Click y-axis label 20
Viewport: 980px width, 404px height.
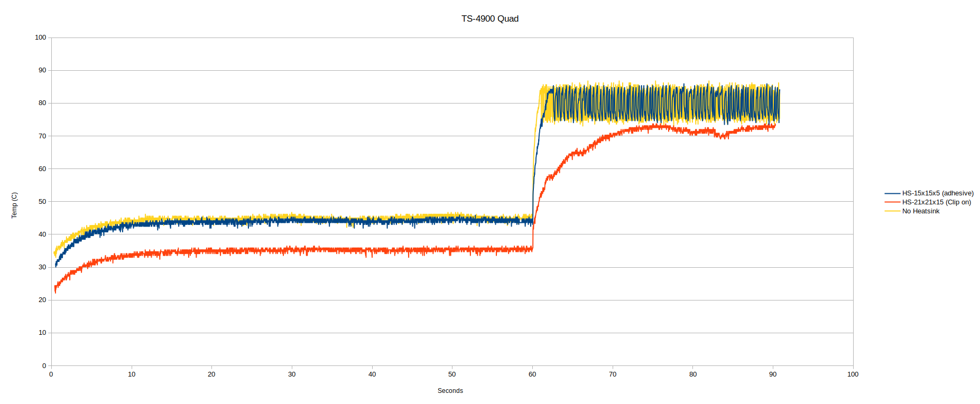click(42, 300)
